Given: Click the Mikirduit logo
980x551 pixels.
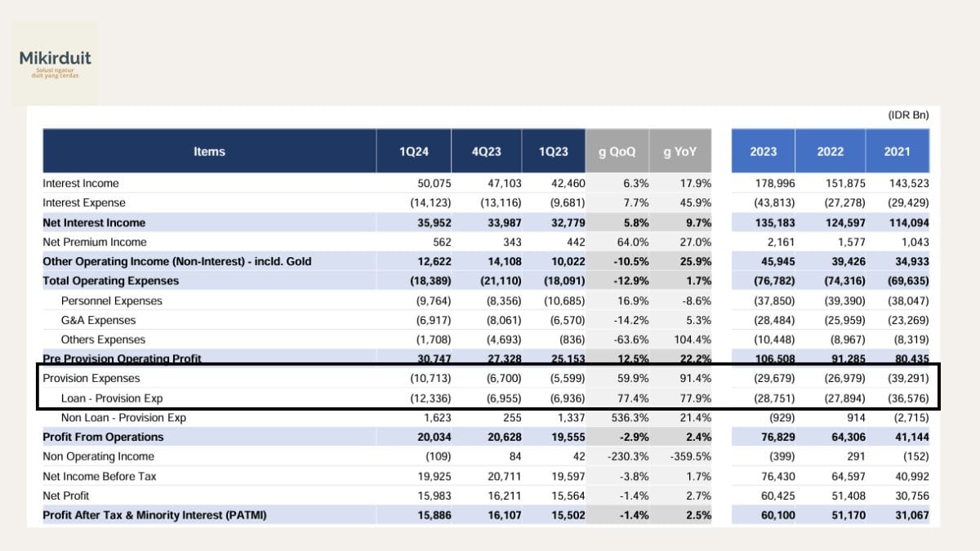Looking at the screenshot, I should pyautogui.click(x=55, y=63).
